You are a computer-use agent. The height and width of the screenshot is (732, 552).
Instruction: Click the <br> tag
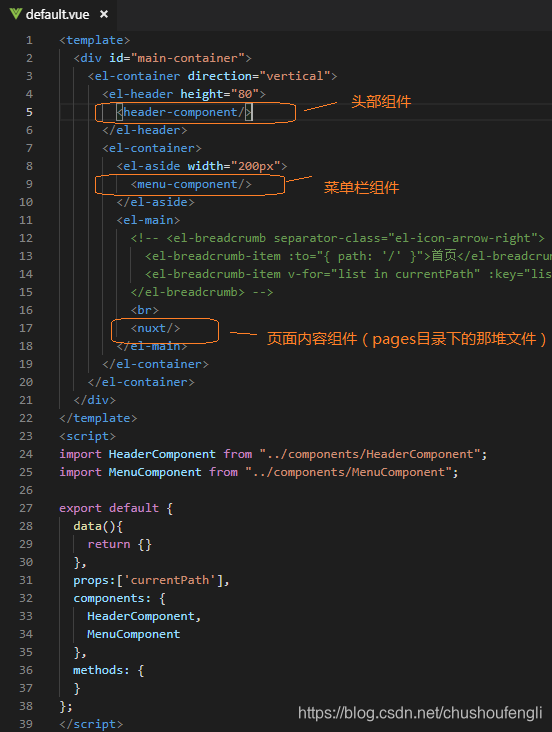coord(144,310)
